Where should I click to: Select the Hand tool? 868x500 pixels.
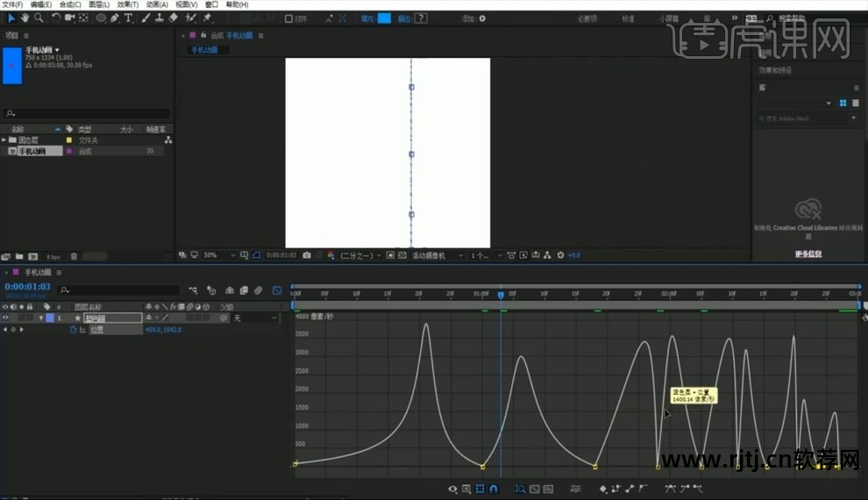click(x=25, y=18)
